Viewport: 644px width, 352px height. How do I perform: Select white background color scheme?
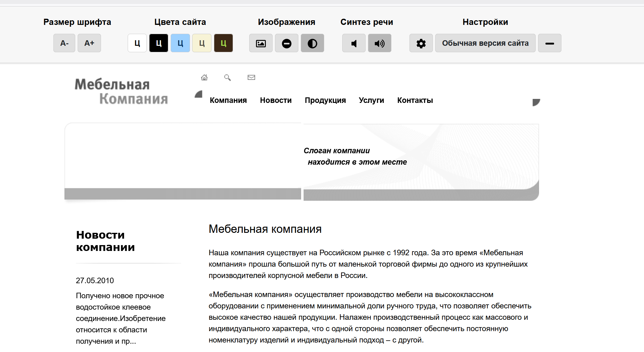[x=137, y=43]
